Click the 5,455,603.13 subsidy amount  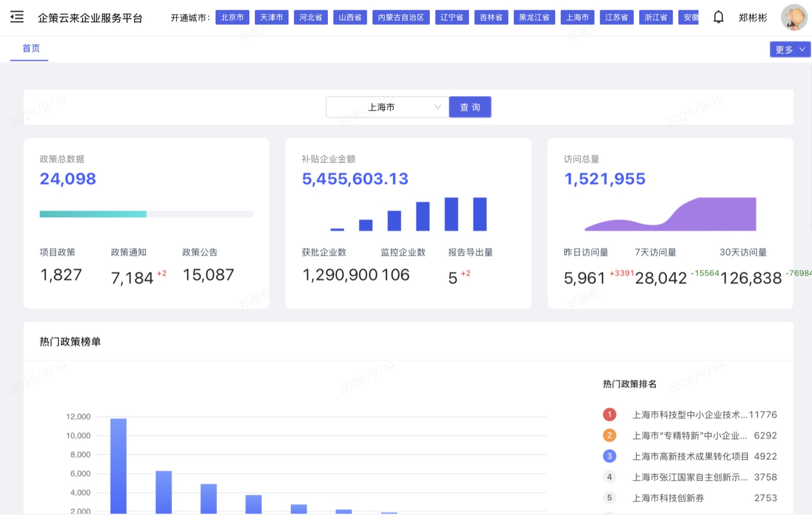coord(355,179)
